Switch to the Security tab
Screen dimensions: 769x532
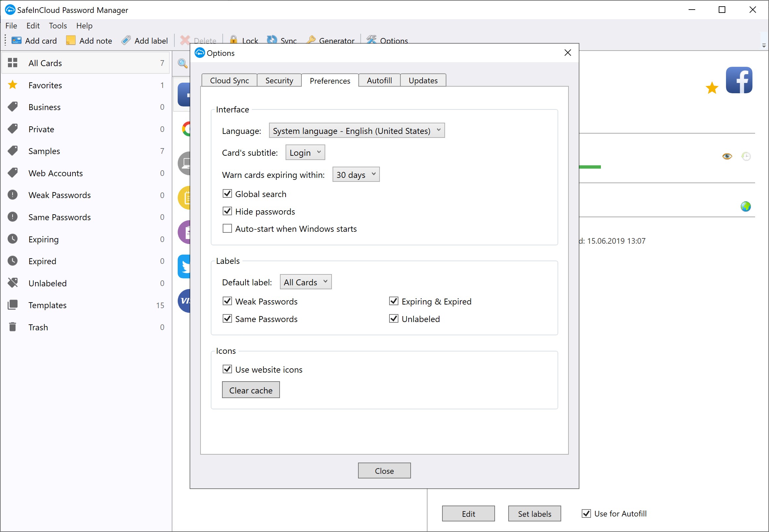pyautogui.click(x=279, y=81)
